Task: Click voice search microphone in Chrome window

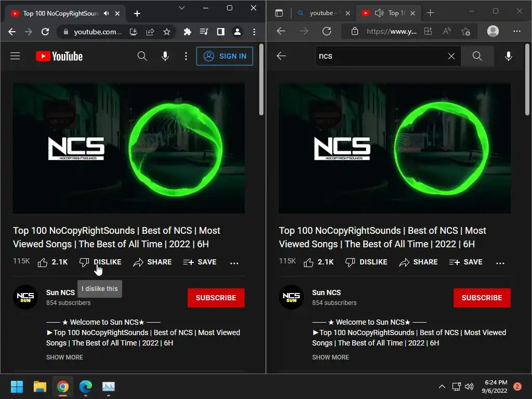Action: [x=165, y=56]
